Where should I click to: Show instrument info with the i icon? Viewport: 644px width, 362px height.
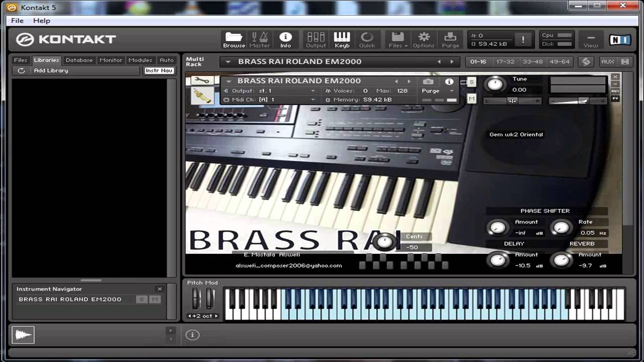449,81
